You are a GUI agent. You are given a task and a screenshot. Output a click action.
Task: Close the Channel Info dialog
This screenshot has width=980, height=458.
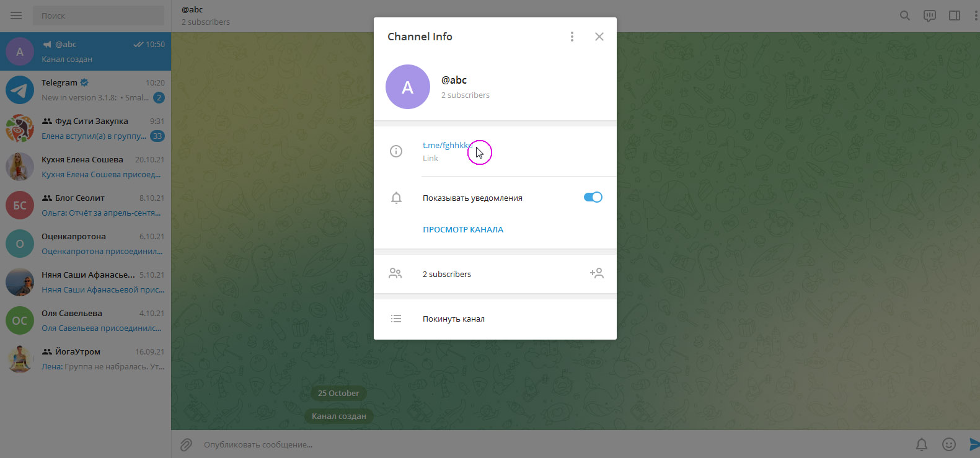599,37
